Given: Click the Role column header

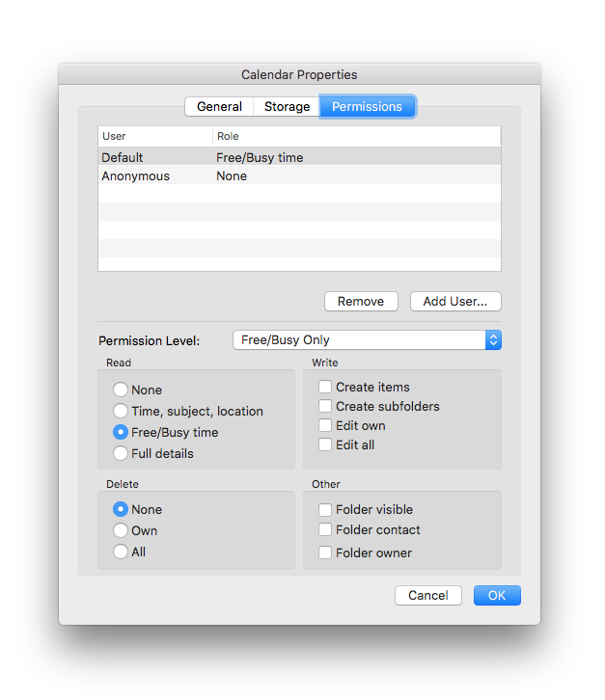Looking at the screenshot, I should point(357,136).
